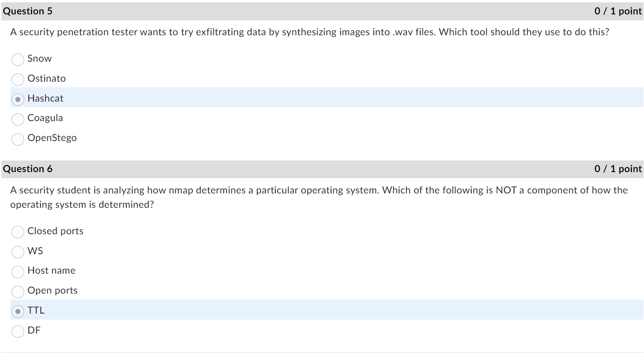Select the Open ports option
644x353 pixels.
(x=18, y=292)
